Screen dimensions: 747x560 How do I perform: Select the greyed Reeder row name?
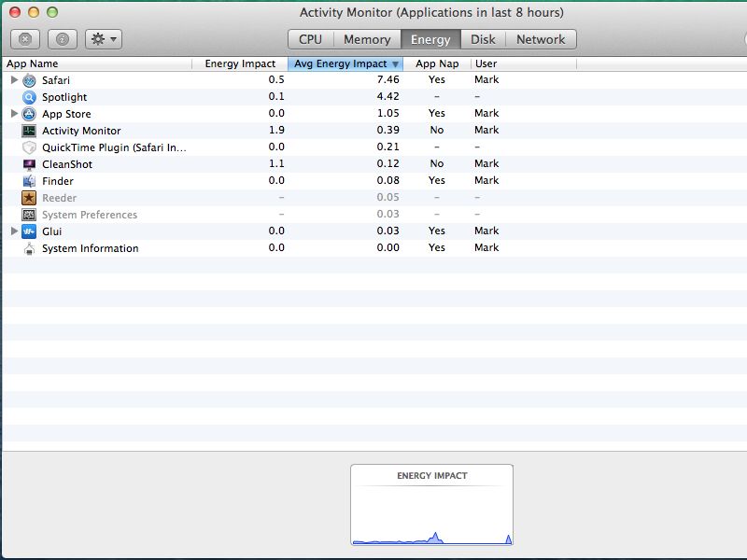(x=59, y=198)
